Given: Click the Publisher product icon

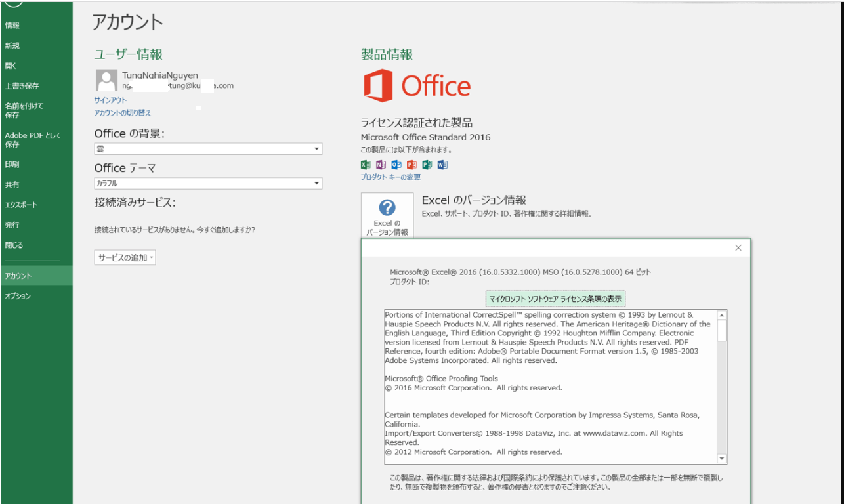Looking at the screenshot, I should [x=427, y=165].
